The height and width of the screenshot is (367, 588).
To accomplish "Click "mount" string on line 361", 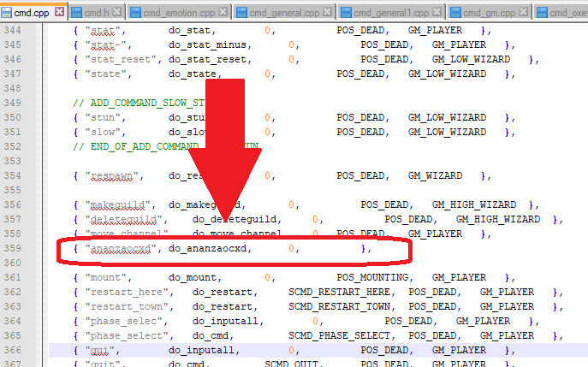I will (x=106, y=277).
